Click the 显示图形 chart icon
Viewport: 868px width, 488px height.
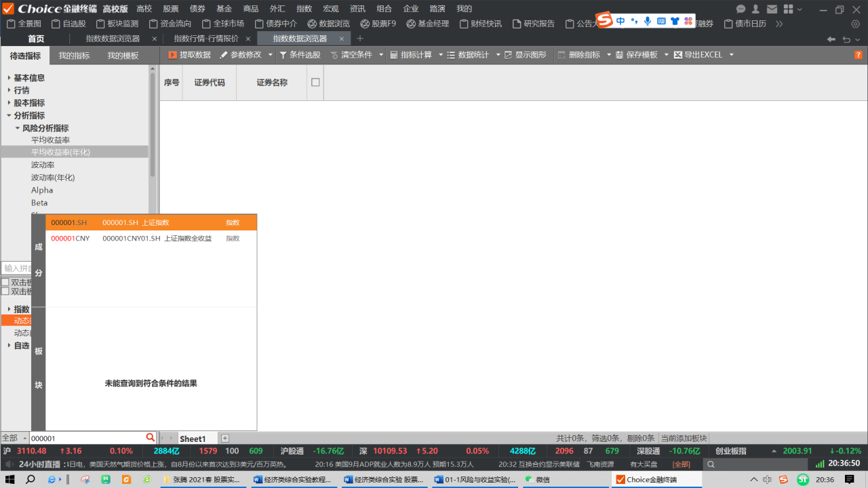[509, 55]
